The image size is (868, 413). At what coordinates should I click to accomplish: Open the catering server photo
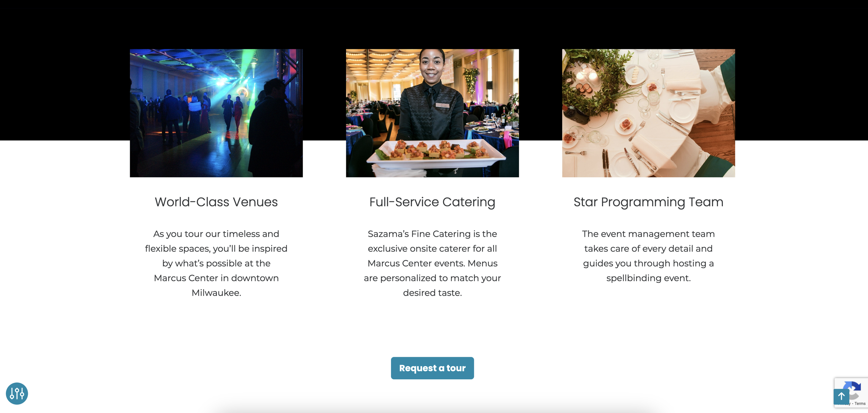pyautogui.click(x=432, y=113)
